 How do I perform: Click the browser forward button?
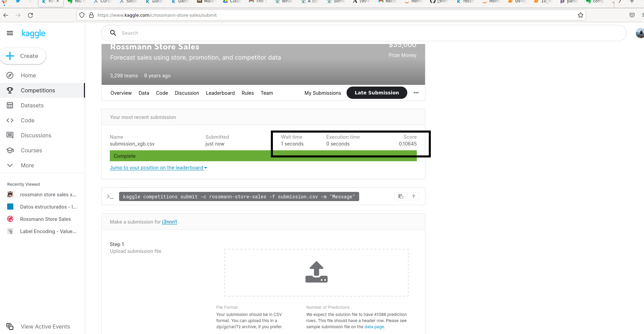18,15
